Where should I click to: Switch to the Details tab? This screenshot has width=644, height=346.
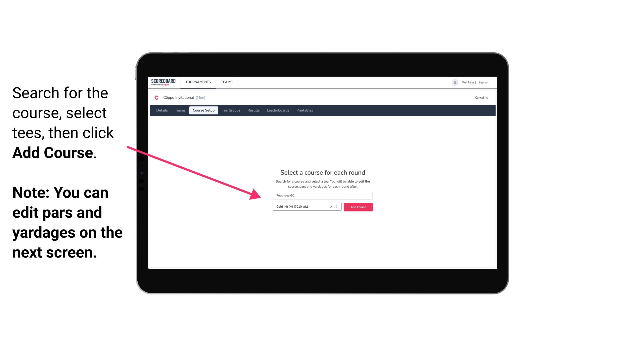click(162, 110)
